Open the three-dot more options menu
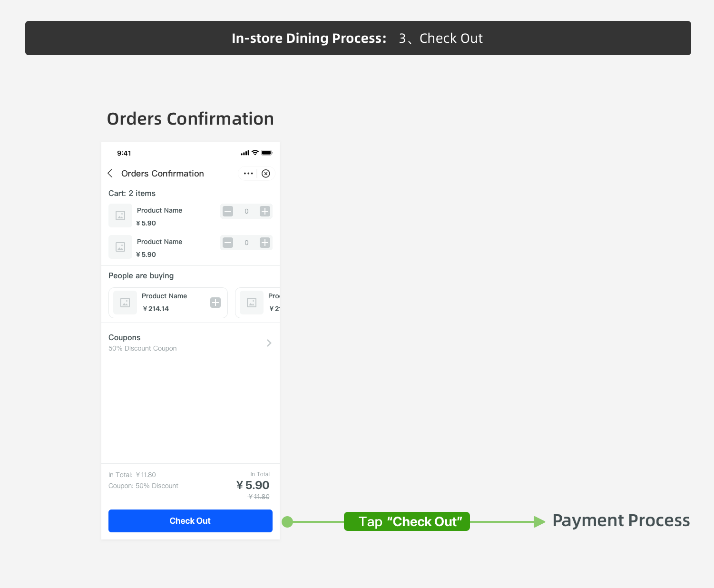Viewport: 714px width, 588px height. [x=248, y=174]
